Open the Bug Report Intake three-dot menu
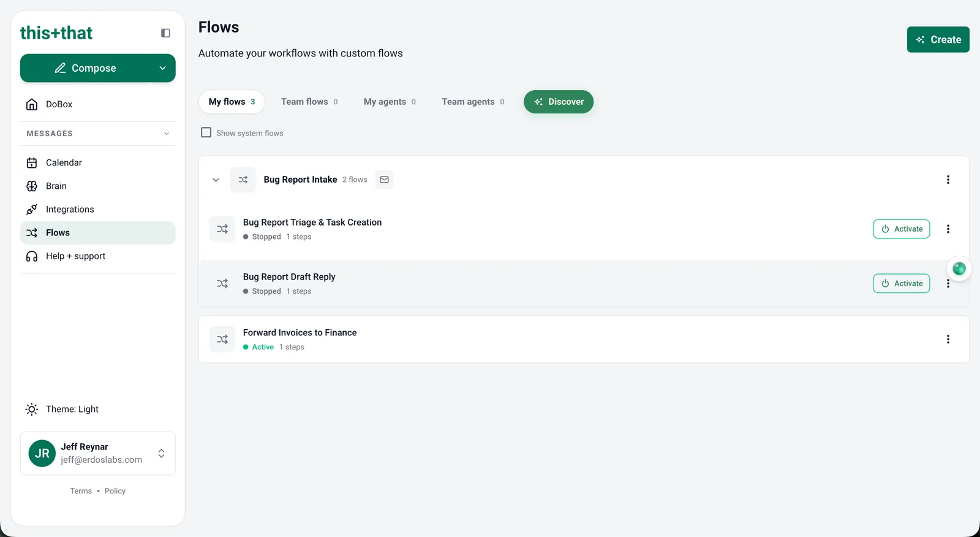 948,180
